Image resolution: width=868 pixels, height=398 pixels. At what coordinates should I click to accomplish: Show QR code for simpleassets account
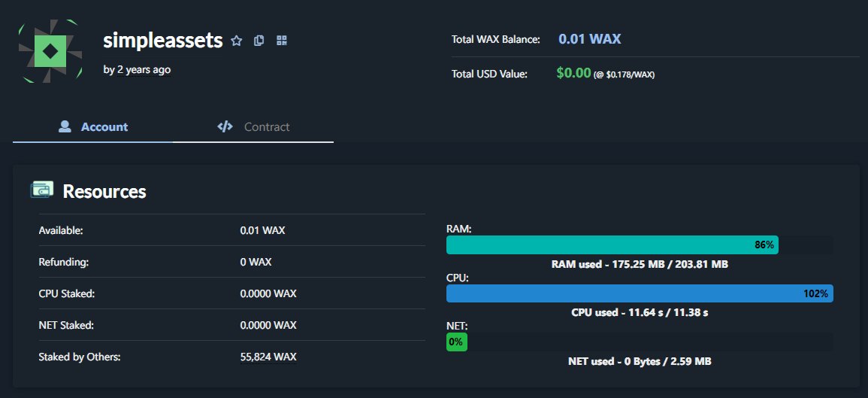(x=282, y=41)
